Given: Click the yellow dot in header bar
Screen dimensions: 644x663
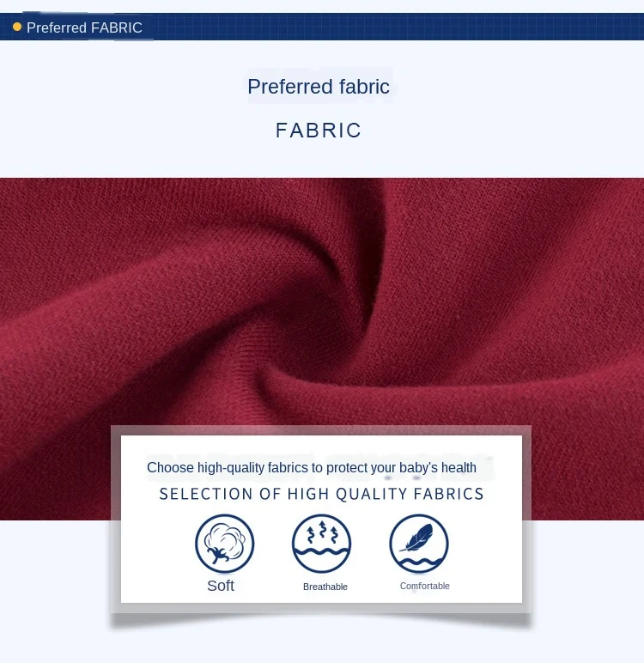Looking at the screenshot, I should 17,27.
